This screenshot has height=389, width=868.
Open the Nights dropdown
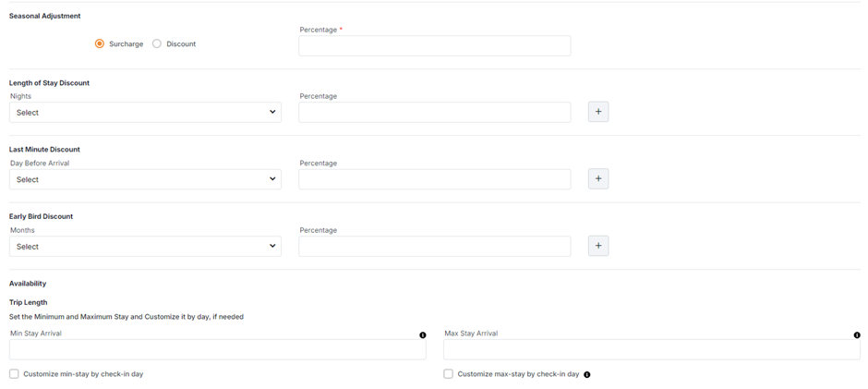pos(145,112)
